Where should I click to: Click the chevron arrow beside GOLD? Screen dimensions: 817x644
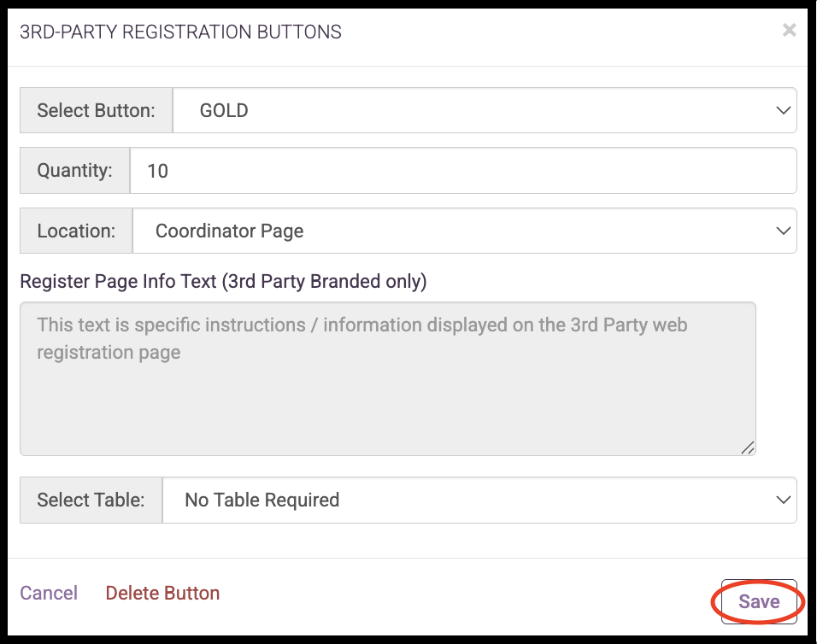(x=783, y=110)
